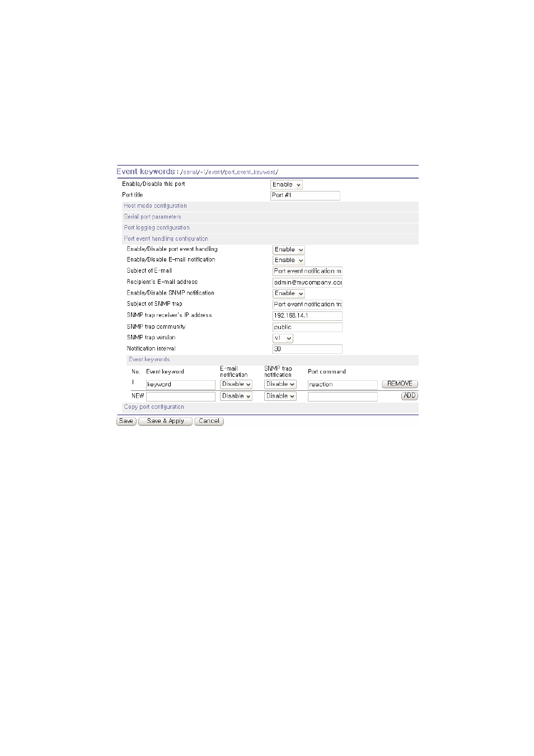Edit the SNMP trap community field
The image size is (534, 756).
click(307, 327)
